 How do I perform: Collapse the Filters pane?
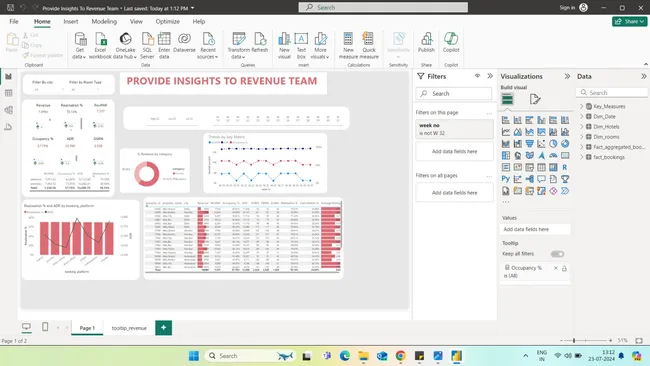tap(490, 76)
